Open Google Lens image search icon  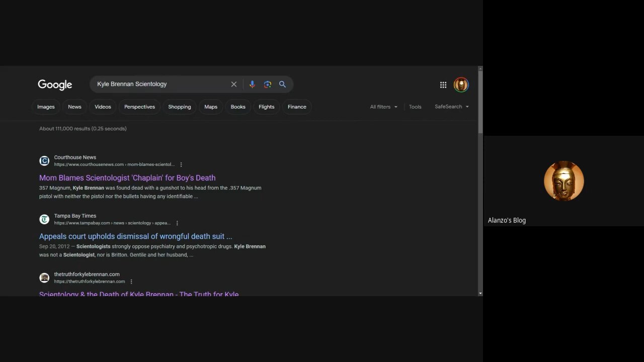[x=268, y=84]
